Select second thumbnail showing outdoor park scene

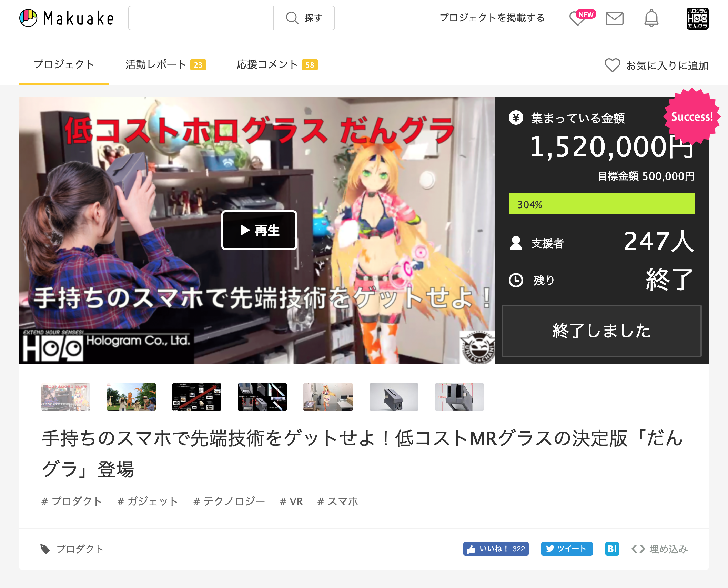[x=131, y=397]
